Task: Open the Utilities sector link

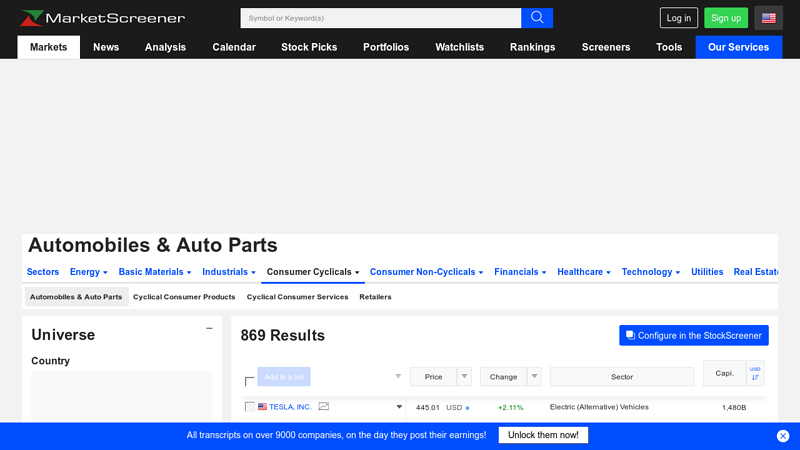Action: 707,272
